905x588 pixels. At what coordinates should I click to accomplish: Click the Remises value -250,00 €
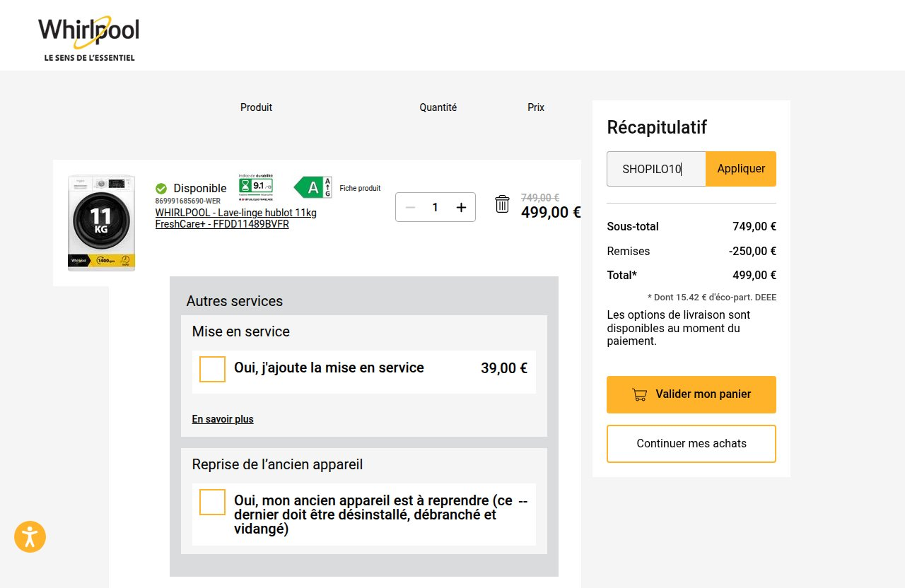coord(752,251)
